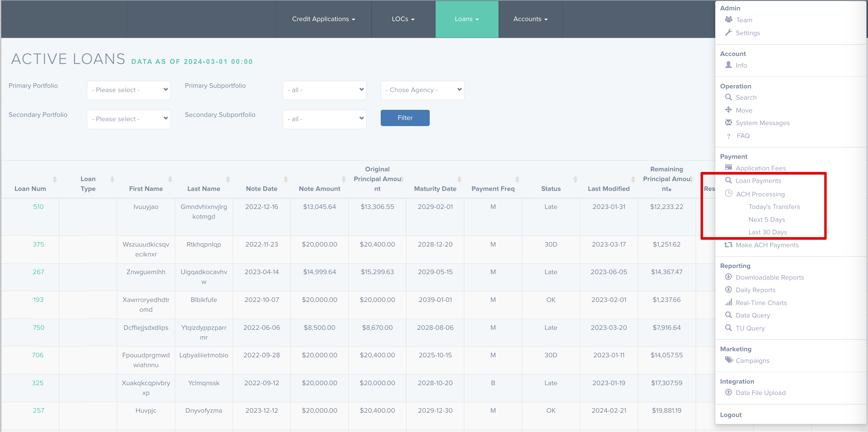
Task: Open Data File Upload under Integration
Action: tap(760, 393)
